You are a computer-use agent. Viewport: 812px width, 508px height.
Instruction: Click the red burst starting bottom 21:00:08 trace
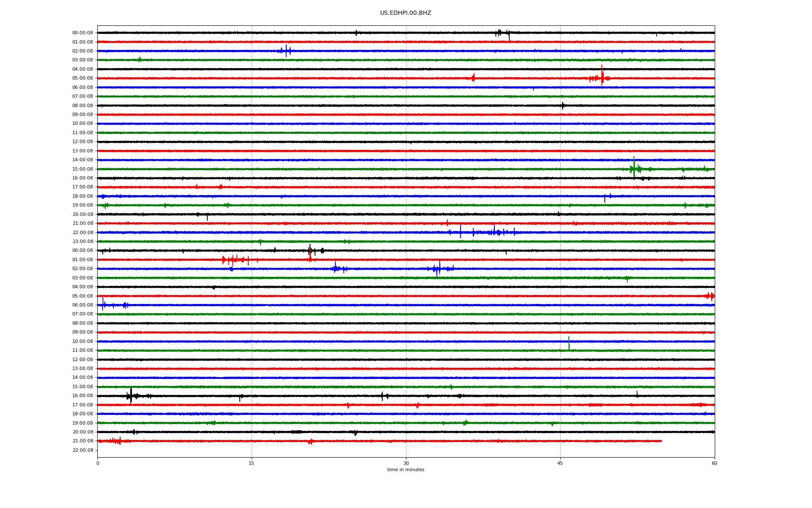pyautogui.click(x=116, y=441)
